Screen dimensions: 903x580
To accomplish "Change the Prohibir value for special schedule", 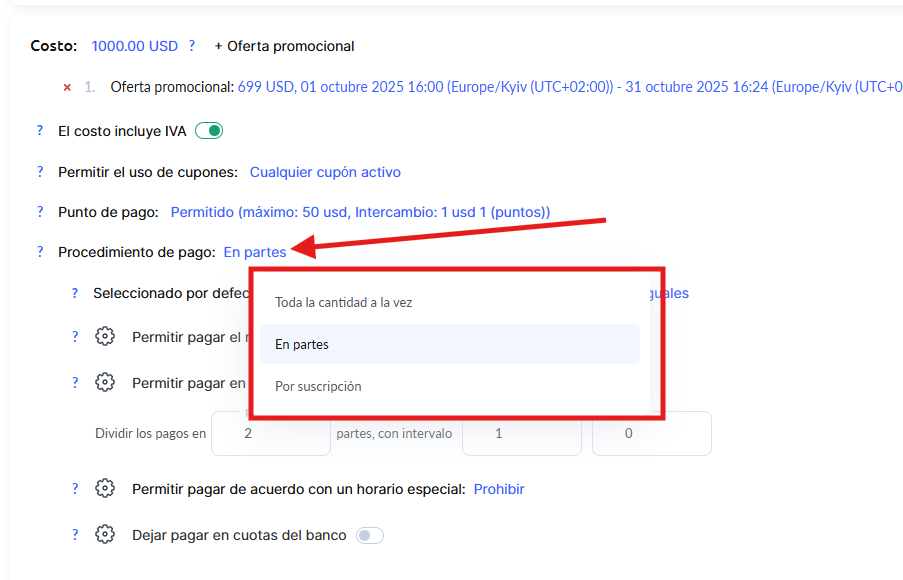I will 499,489.
